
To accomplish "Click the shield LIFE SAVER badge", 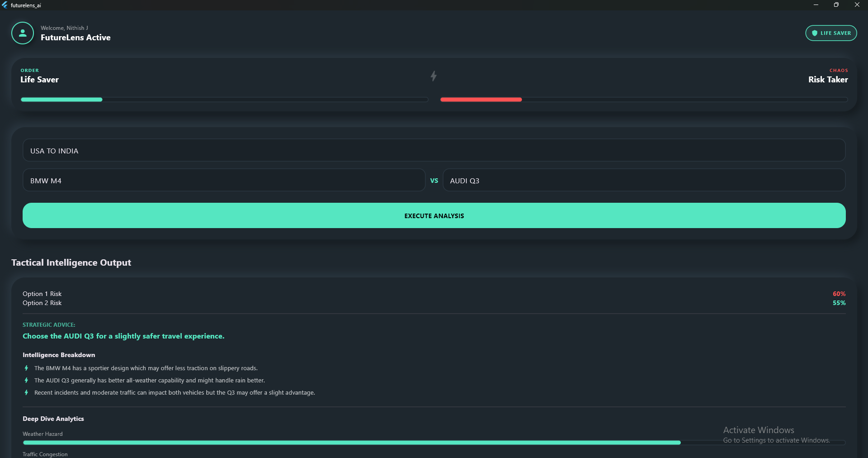I will [x=831, y=33].
